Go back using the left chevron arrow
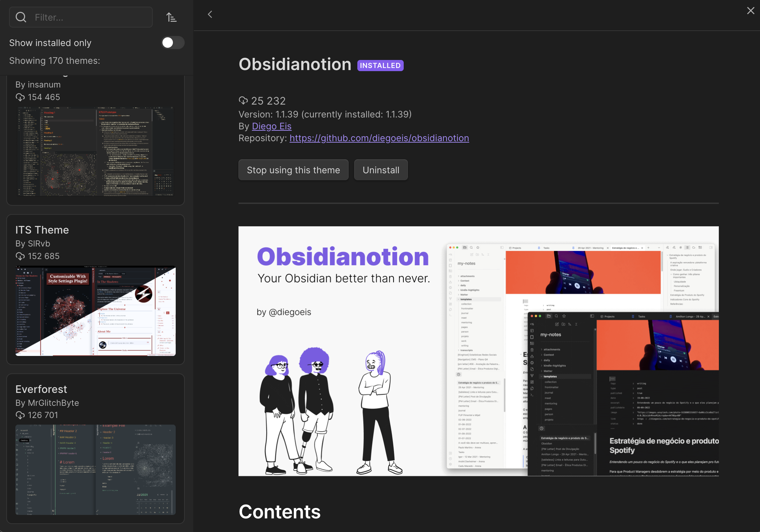The width and height of the screenshot is (760, 532). tap(210, 14)
